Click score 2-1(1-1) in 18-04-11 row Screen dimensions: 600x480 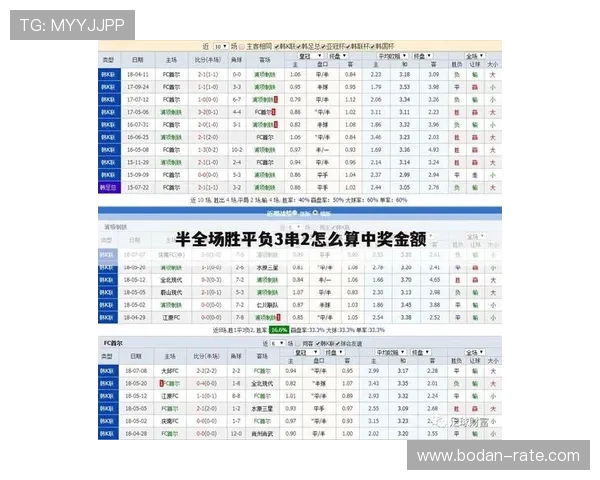(208, 75)
